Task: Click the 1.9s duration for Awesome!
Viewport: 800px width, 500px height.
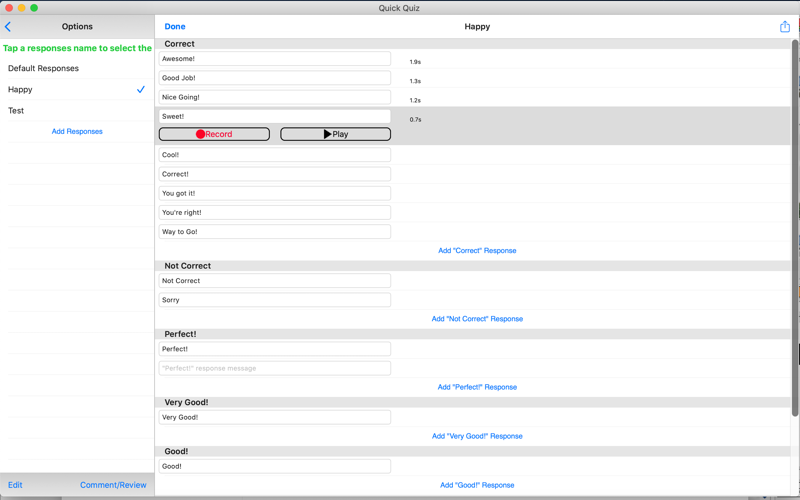Action: click(415, 62)
